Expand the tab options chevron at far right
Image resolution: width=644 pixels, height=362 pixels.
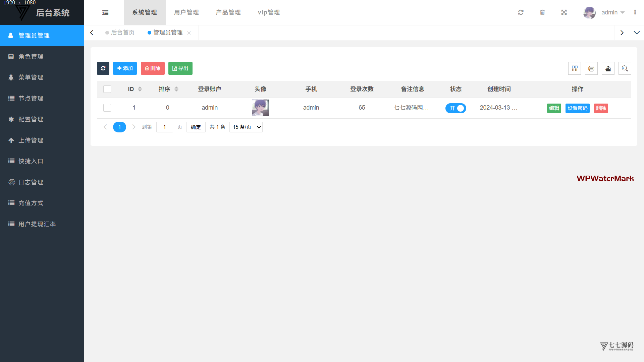(x=636, y=33)
